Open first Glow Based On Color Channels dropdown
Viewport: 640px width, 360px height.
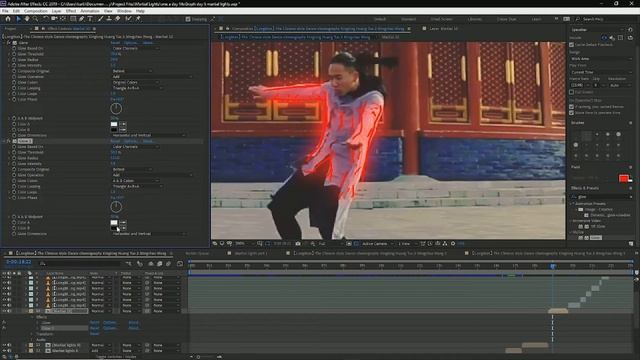(136, 48)
